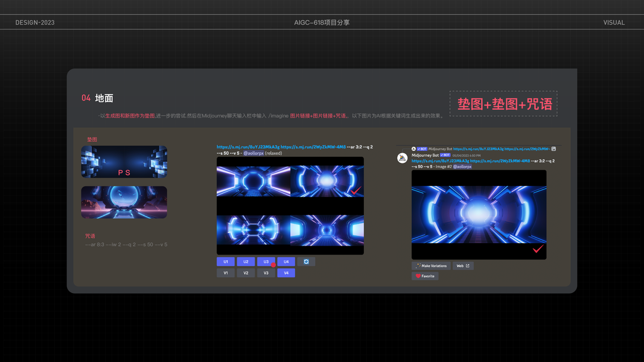Screen dimensions: 644x362
Task: Click the Midjourney Bot username in the message header
Action: tap(425, 155)
